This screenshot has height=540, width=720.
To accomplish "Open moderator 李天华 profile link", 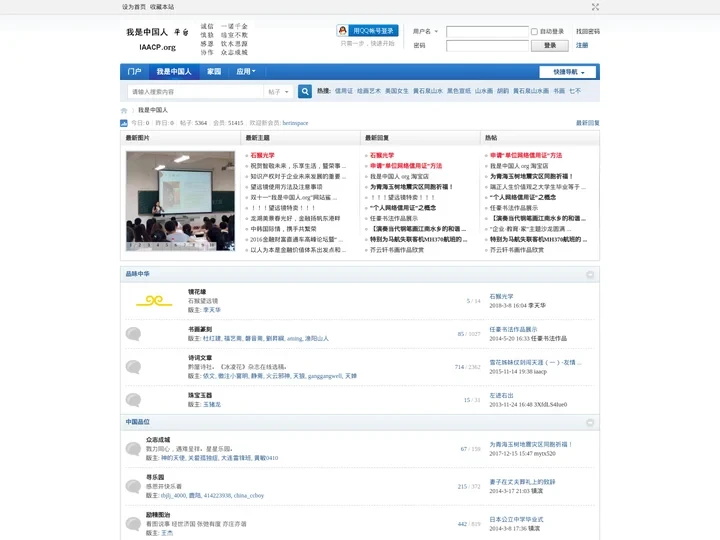I will [x=212, y=310].
